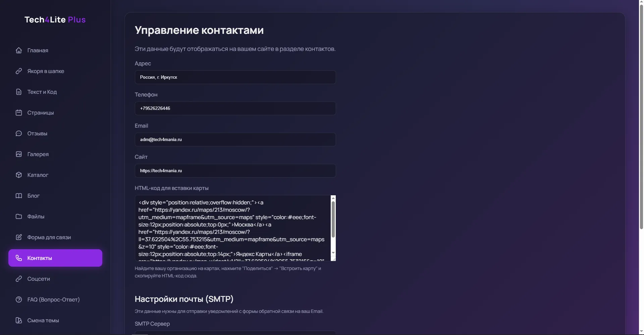644x335 pixels.
Task: Select the active Контакты menu item
Action: [x=55, y=258]
